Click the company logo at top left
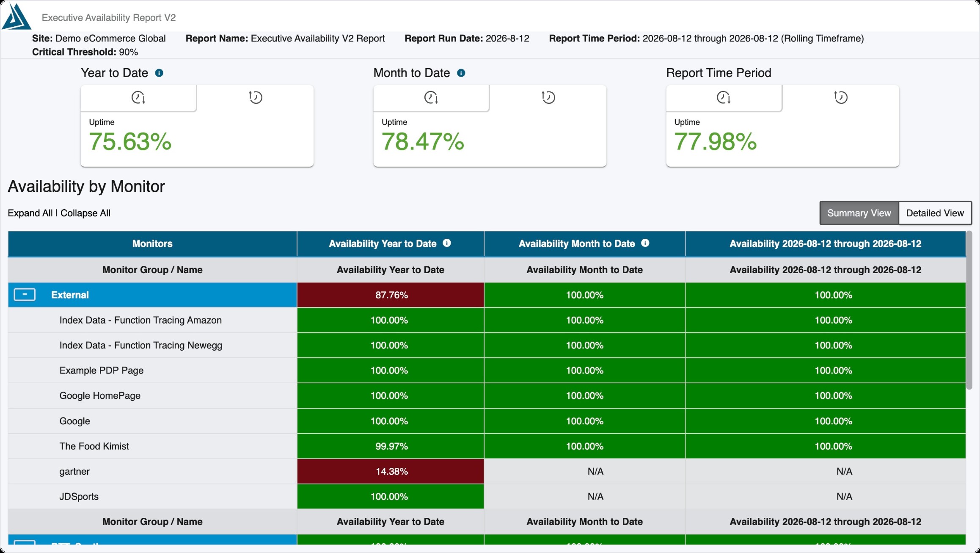The height and width of the screenshot is (553, 980). (17, 17)
